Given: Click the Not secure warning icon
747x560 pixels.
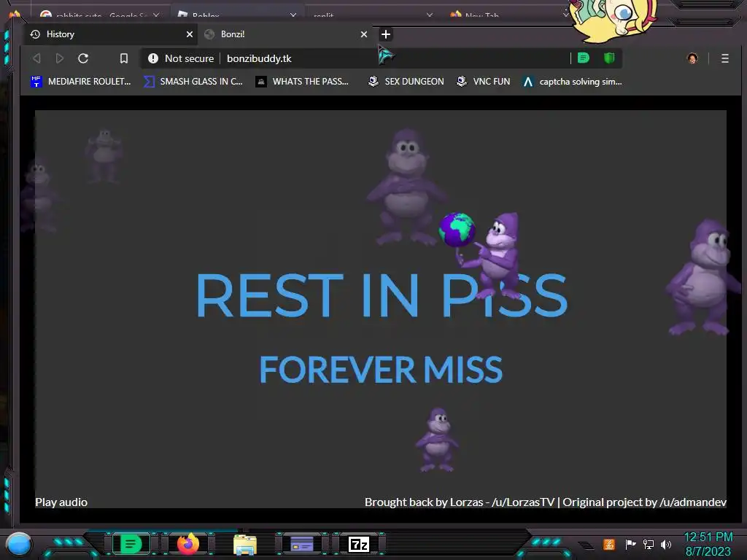Looking at the screenshot, I should tap(153, 58).
